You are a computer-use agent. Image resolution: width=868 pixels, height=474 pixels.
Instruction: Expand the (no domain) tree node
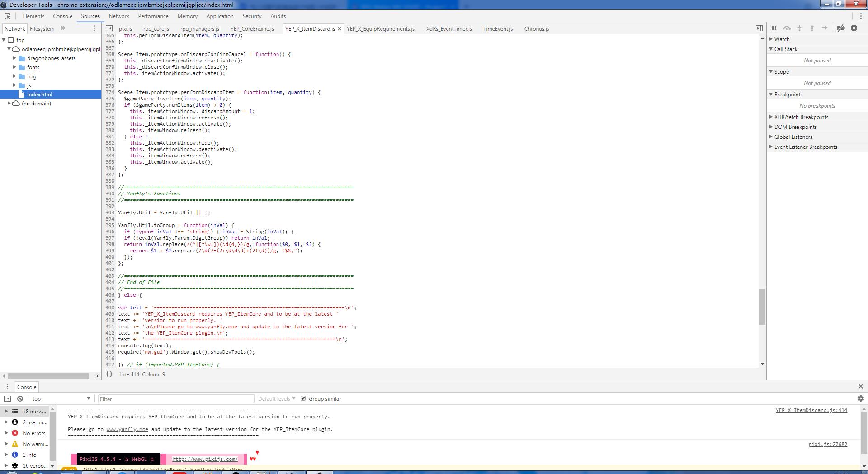[9, 103]
